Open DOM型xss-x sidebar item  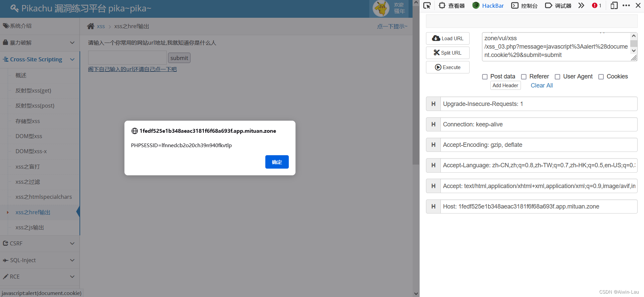(x=31, y=151)
